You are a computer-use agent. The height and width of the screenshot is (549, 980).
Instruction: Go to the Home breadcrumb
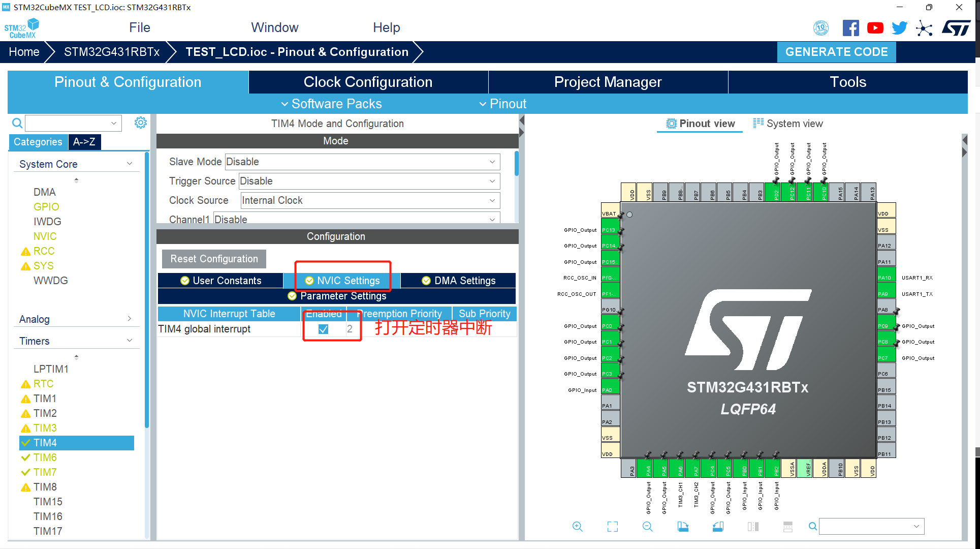coord(24,52)
